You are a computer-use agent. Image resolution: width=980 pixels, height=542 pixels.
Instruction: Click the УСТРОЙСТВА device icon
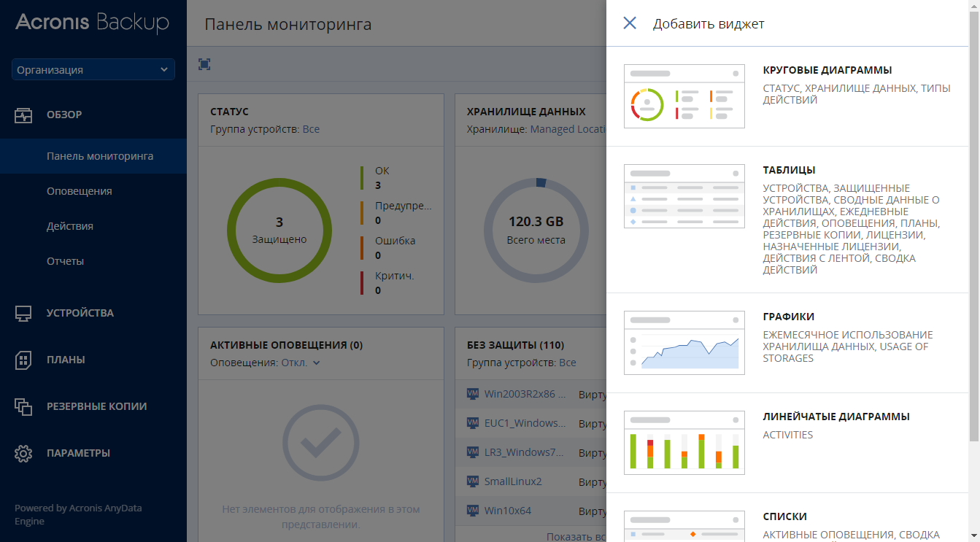23,314
